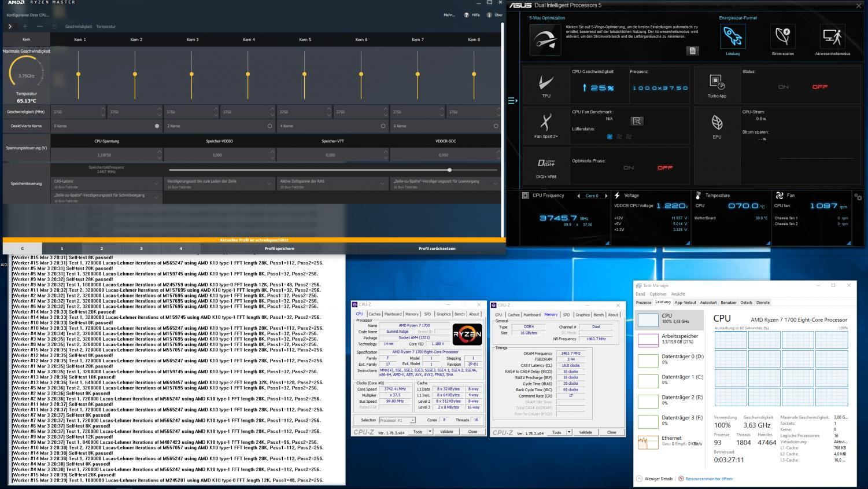Select the 2 Kerne deactivated cores radio
This screenshot has height=489, width=868.
269,126
